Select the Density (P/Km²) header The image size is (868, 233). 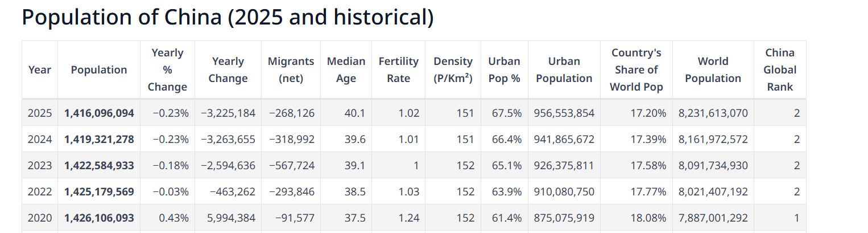tap(453, 70)
